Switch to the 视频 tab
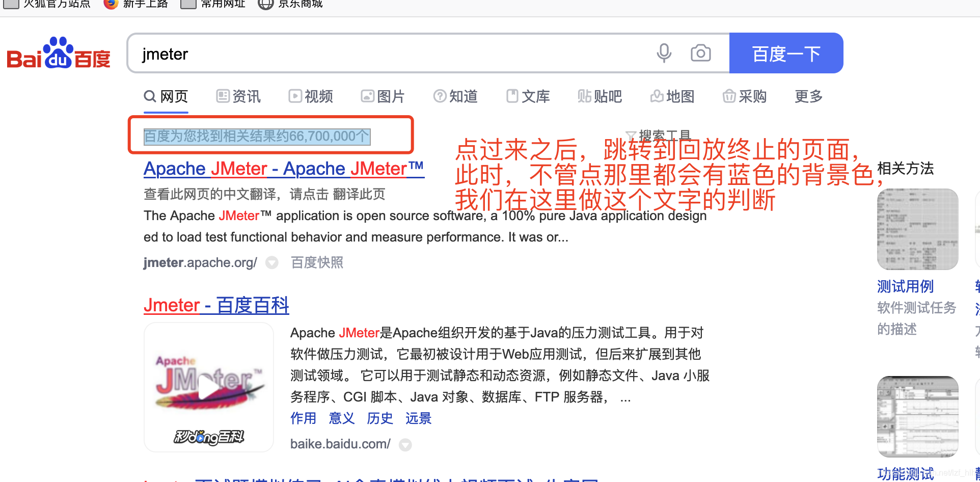980x482 pixels. (x=311, y=96)
